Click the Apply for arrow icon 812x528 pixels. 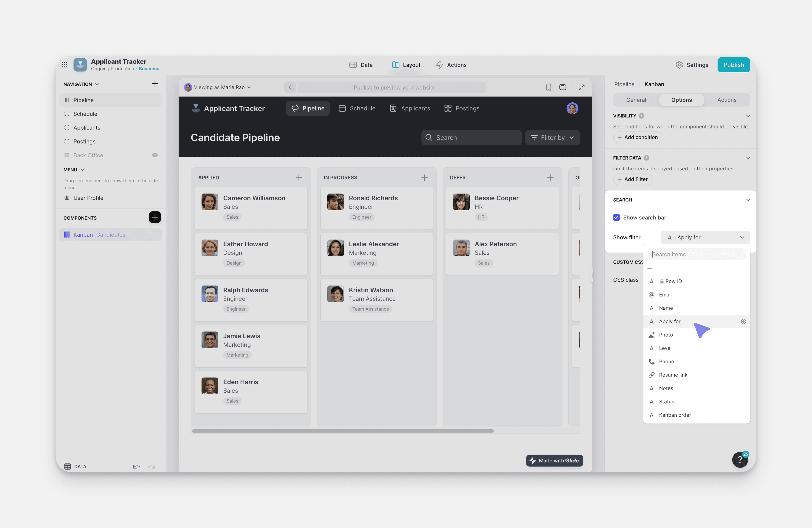743,321
